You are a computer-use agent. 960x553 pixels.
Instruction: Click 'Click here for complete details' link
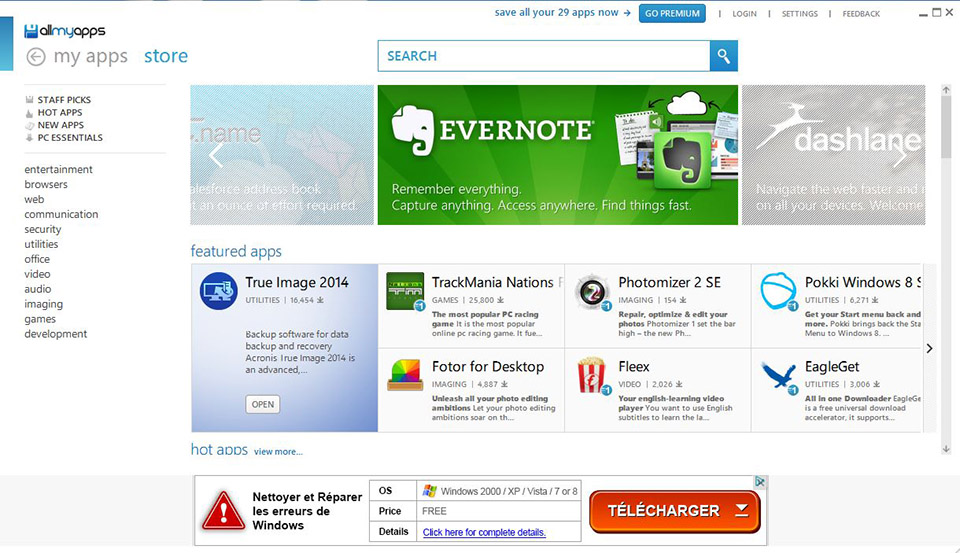pos(484,532)
